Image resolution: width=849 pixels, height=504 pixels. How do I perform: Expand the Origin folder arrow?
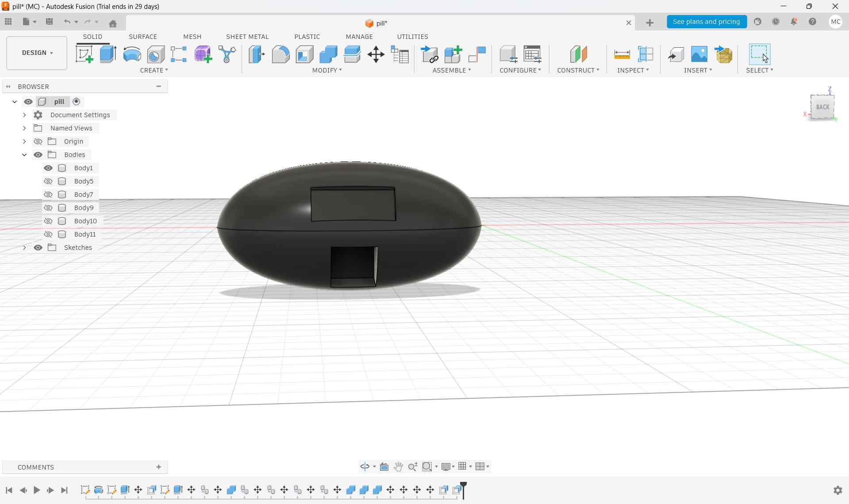pyautogui.click(x=24, y=141)
